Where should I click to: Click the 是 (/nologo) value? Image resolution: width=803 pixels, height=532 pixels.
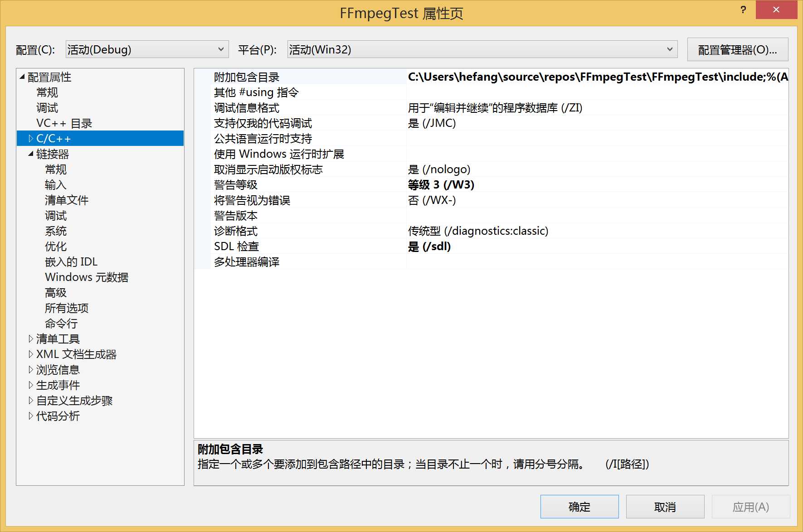click(439, 169)
